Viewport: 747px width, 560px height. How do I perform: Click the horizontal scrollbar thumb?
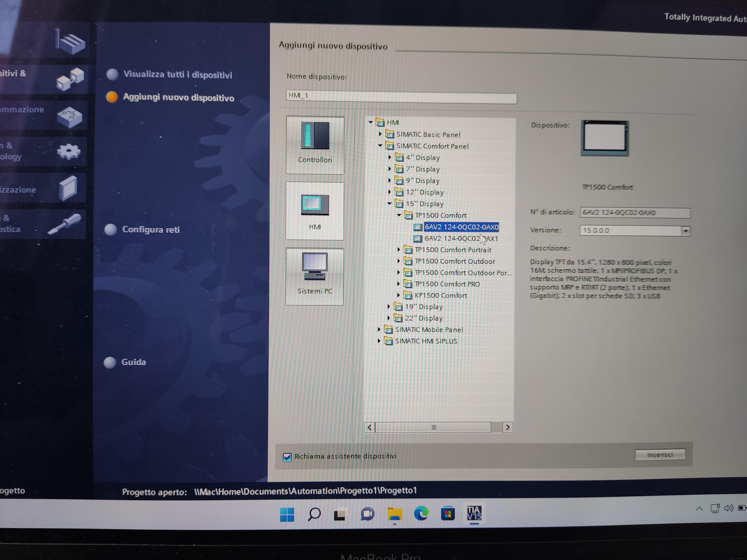click(433, 427)
